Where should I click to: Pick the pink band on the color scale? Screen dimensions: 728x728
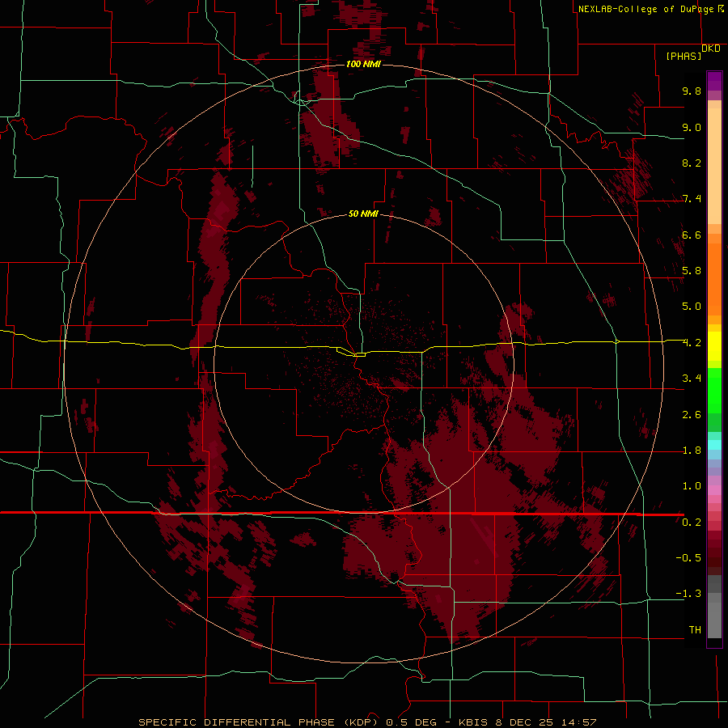(x=714, y=490)
